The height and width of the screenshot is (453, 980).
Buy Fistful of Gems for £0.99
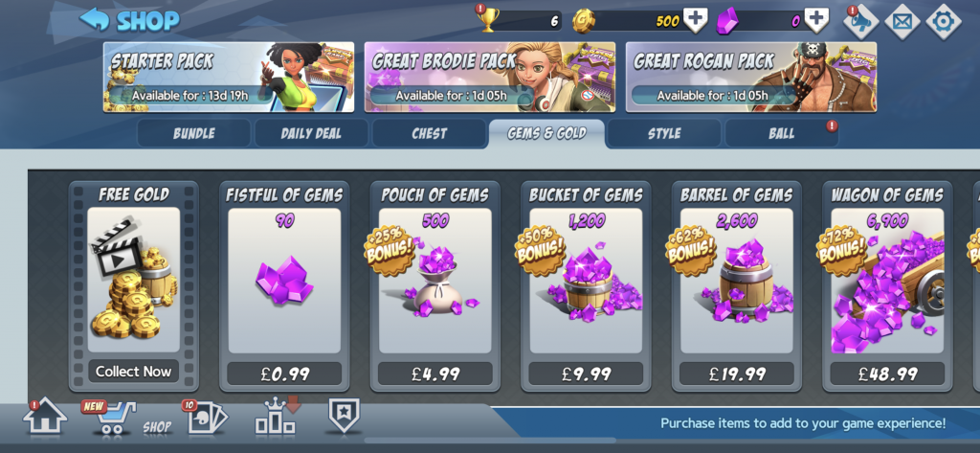coord(284,374)
